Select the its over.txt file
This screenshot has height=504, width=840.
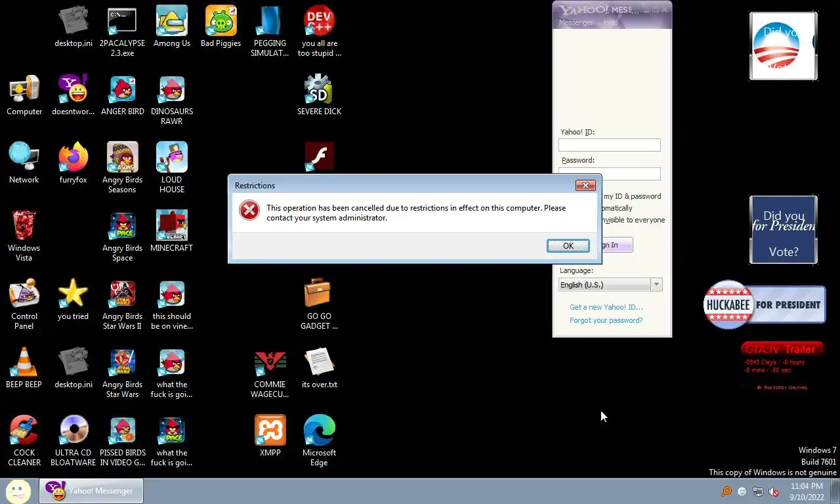[319, 369]
